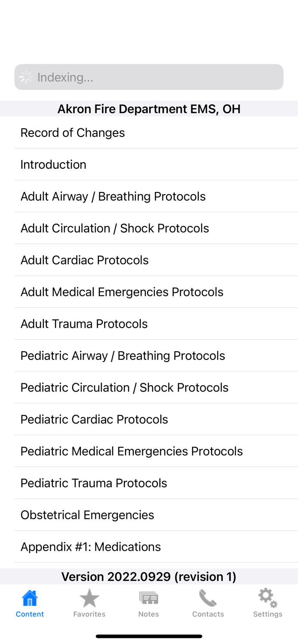Open Record of Changes
This screenshot has height=644, width=298.
[x=72, y=133]
